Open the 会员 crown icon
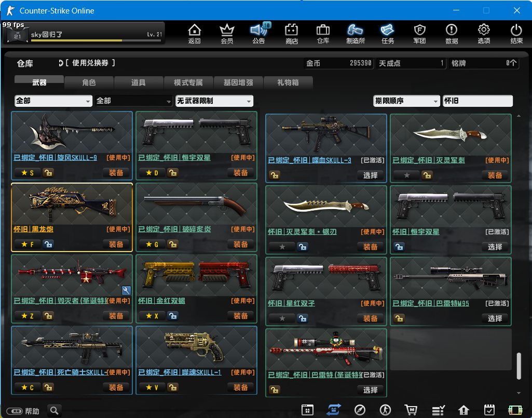 (x=227, y=34)
